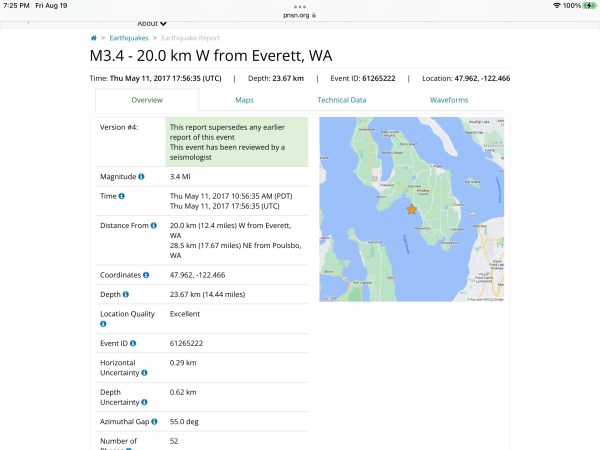
Task: Click the home icon in breadcrumb
Action: (93, 37)
